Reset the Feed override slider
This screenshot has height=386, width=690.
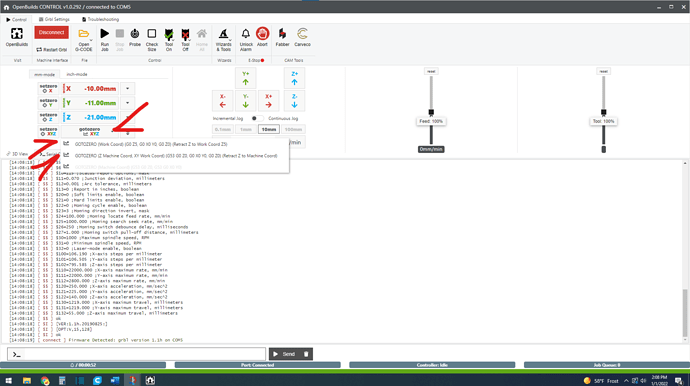[x=431, y=71]
